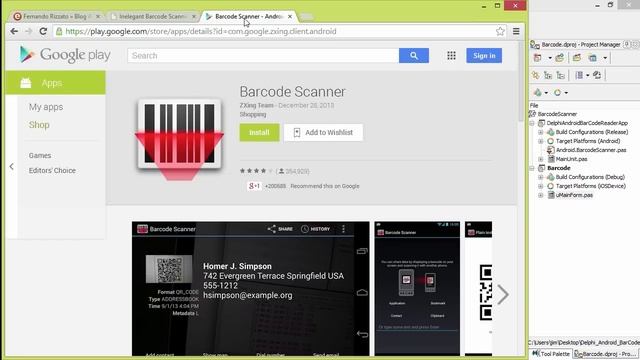This screenshot has width=640, height=360.
Task: Reload the Google Play page
Action: [x=43, y=31]
